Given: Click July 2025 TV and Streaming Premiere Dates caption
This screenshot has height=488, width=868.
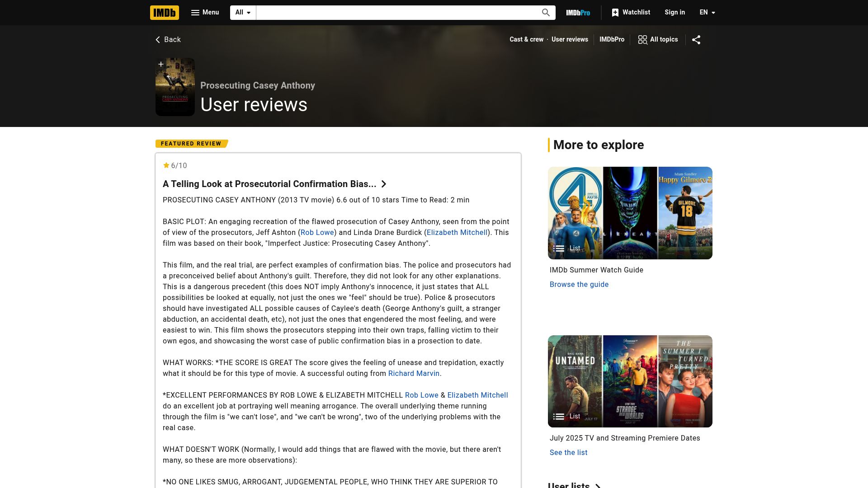Looking at the screenshot, I should click(625, 438).
